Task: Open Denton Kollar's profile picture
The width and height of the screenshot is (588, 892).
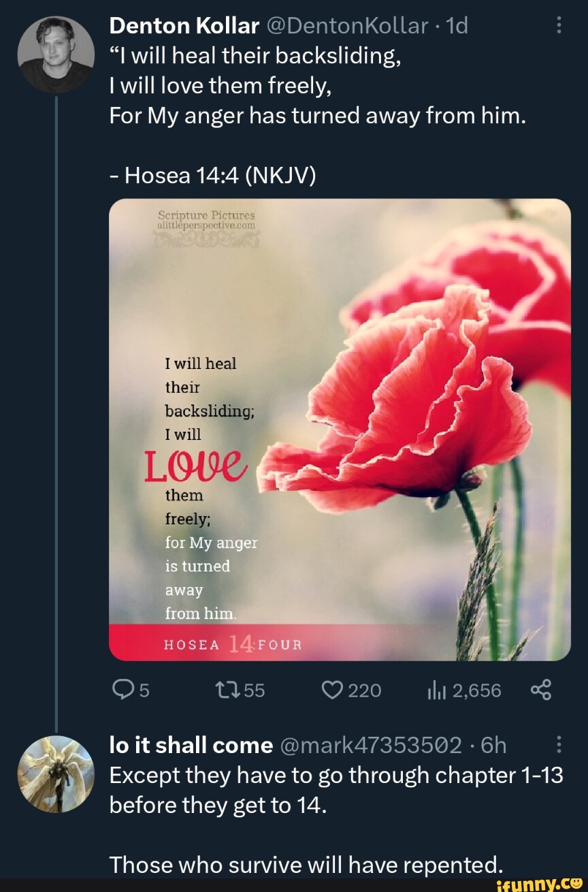Action: (55, 54)
